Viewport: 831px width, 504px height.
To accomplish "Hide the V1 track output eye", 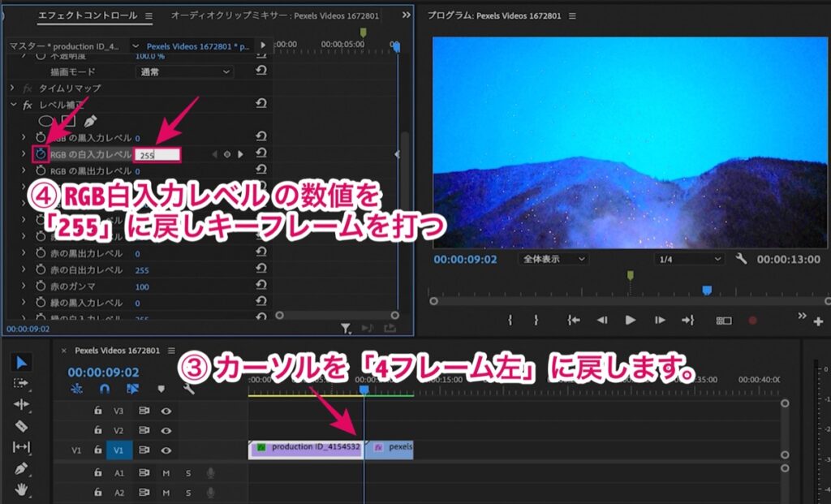I will 166,450.
